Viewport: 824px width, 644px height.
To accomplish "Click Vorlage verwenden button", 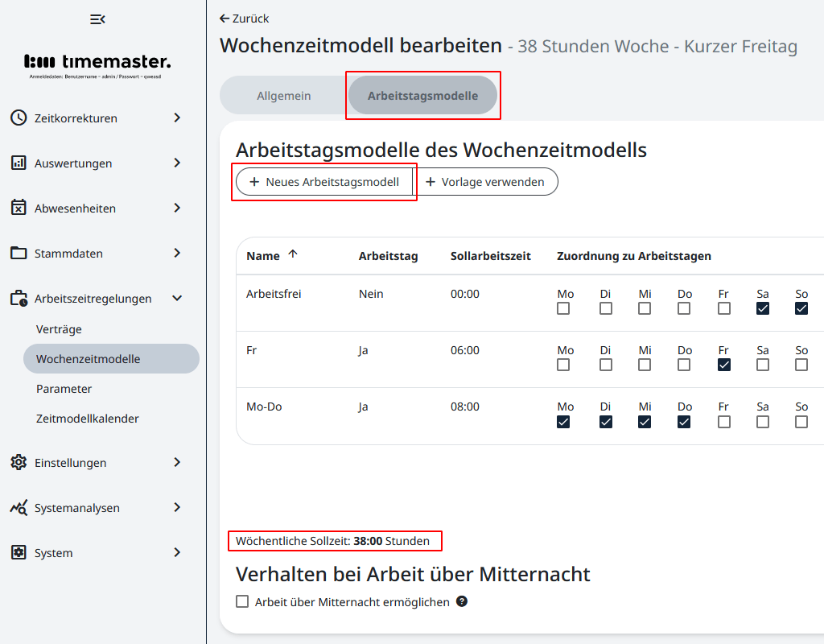I will click(x=485, y=182).
